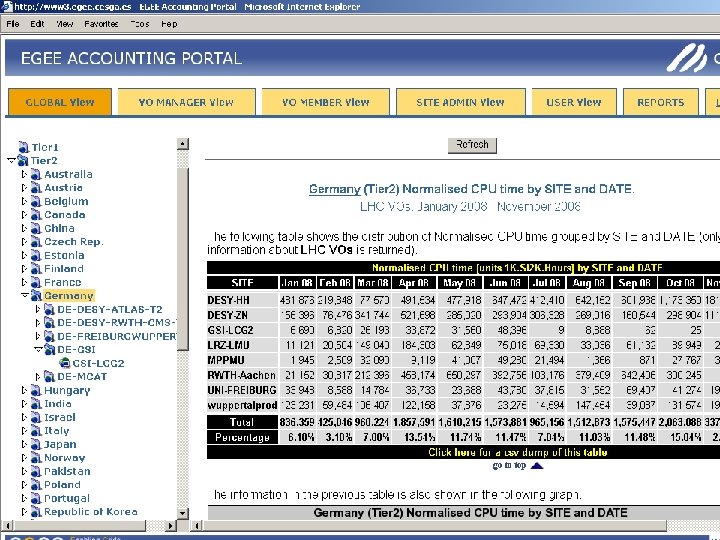Expand the DE-DESY-RWTH-CMS branch
Image resolution: width=720 pixels, height=540 pixels.
click(38, 323)
